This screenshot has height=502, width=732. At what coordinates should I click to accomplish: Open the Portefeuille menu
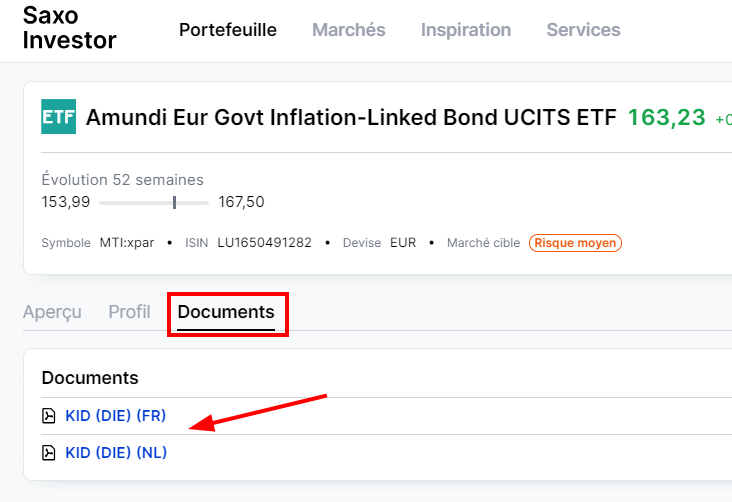(228, 30)
